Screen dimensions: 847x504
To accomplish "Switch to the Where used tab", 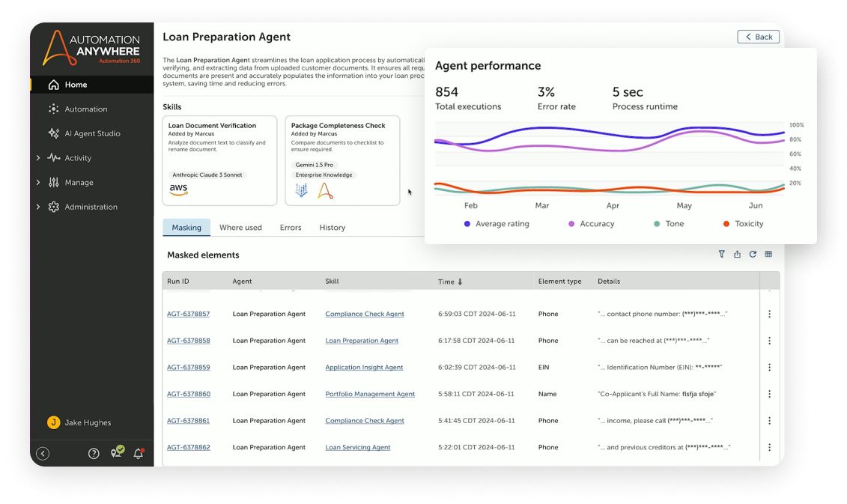I will [240, 228].
